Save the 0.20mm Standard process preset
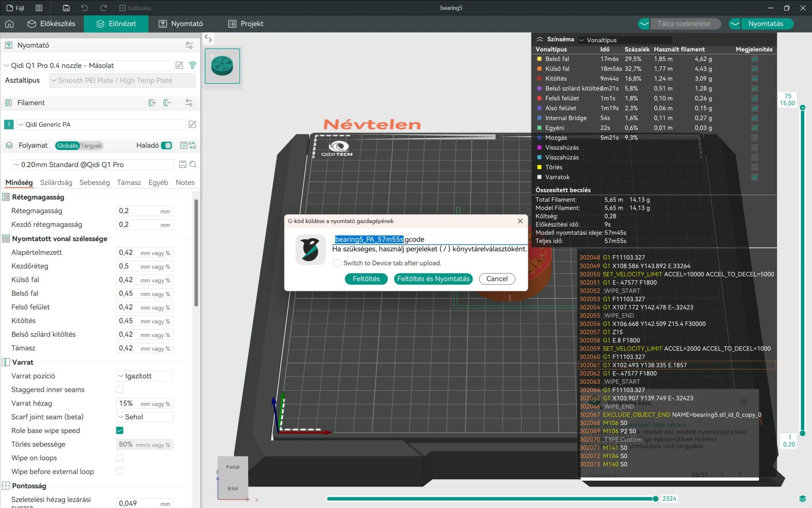 pyautogui.click(x=183, y=164)
